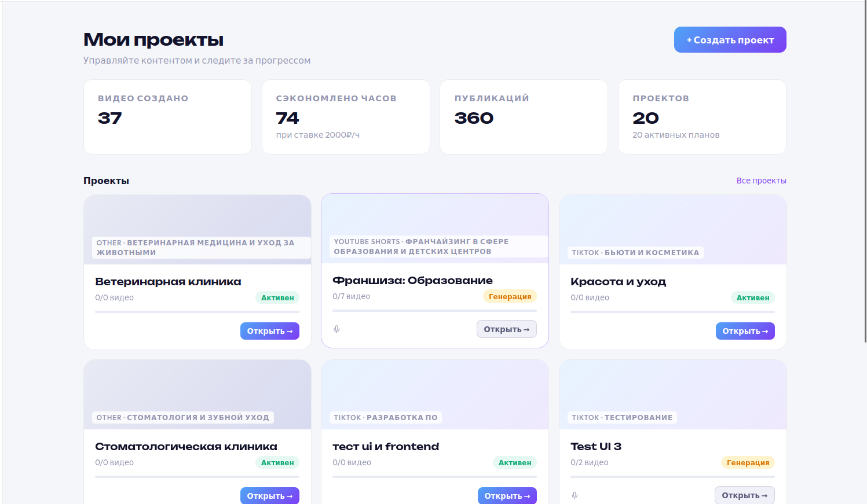Click the тест ui и frontend title

point(386,447)
